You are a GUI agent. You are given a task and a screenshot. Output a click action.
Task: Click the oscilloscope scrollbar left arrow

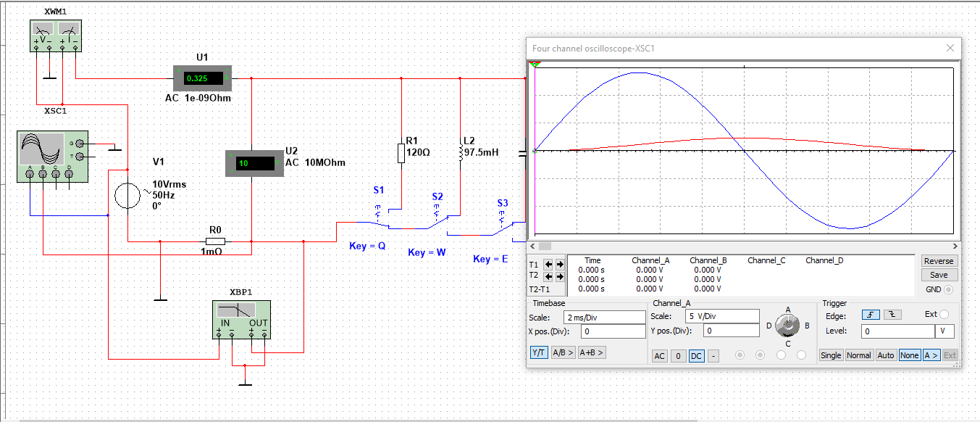coord(532,247)
